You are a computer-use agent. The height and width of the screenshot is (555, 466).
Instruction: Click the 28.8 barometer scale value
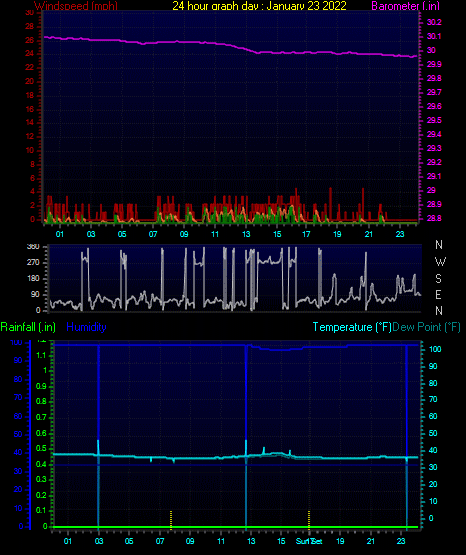click(x=434, y=218)
